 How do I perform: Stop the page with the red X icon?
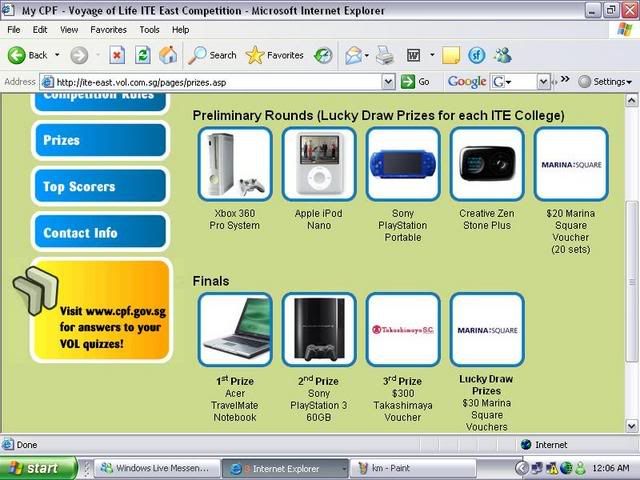117,55
